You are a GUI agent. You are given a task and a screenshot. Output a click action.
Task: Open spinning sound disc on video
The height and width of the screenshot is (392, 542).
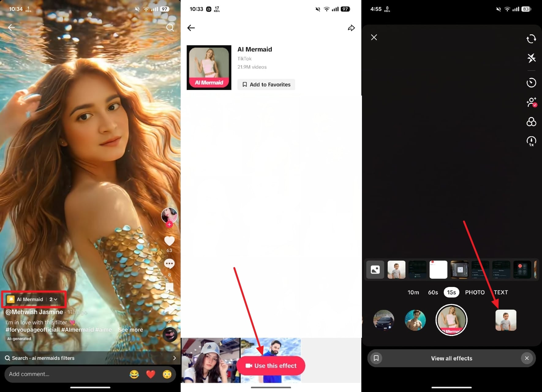click(170, 335)
